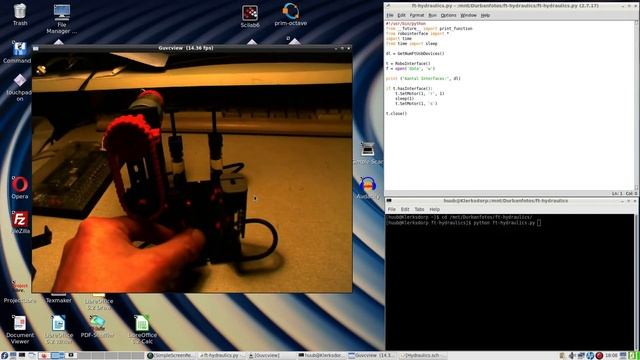Switch to Guvcview (14.3 taskbar entry
This screenshot has height=360, width=640.
point(372,356)
